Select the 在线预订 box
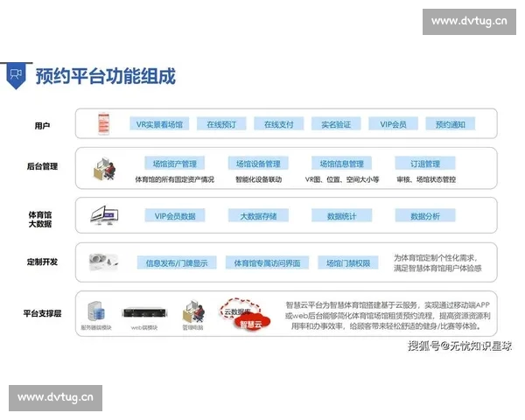This screenshot has height=420, width=525. click(221, 124)
